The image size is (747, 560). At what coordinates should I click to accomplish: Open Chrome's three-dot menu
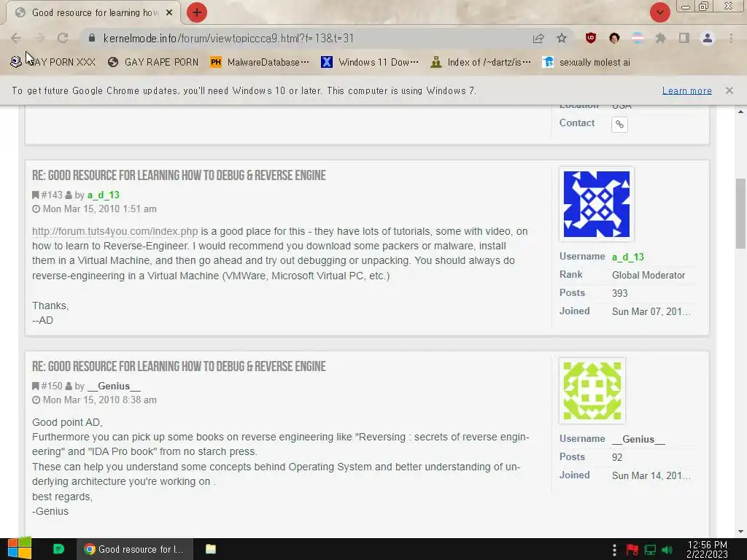click(x=731, y=38)
